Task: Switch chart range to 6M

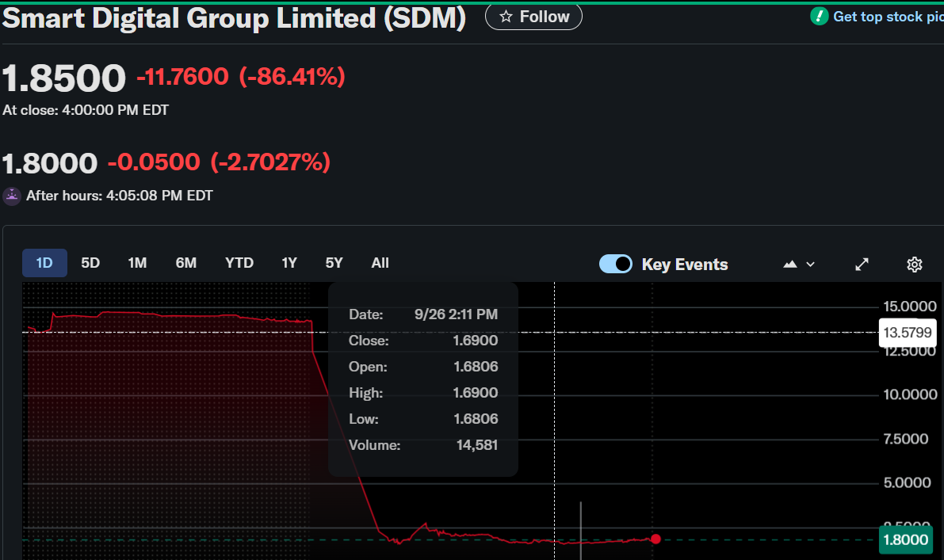Action: pos(186,263)
